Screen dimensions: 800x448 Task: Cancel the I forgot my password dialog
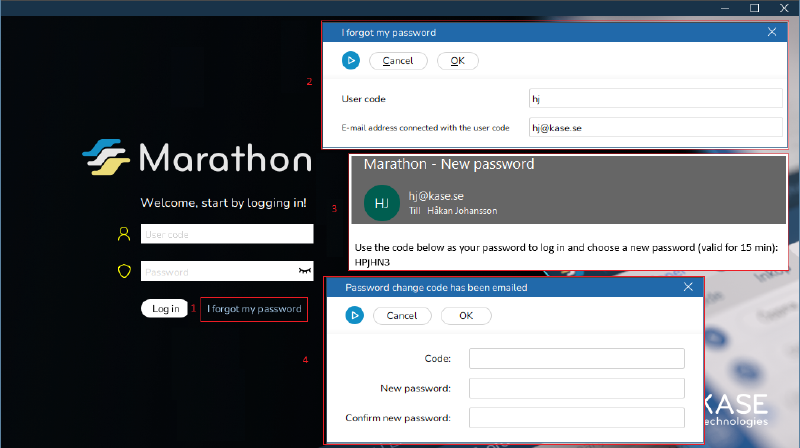(398, 61)
